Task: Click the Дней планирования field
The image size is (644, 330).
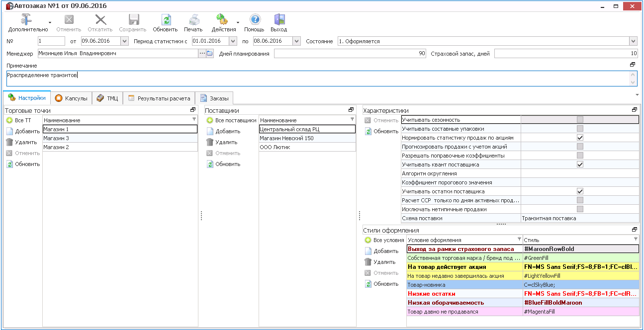Action: pos(350,54)
